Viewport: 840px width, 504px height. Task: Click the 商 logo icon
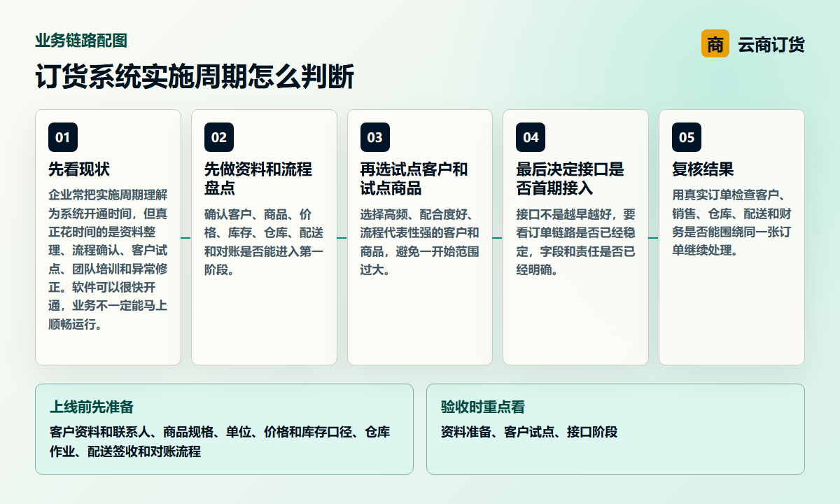pos(715,43)
